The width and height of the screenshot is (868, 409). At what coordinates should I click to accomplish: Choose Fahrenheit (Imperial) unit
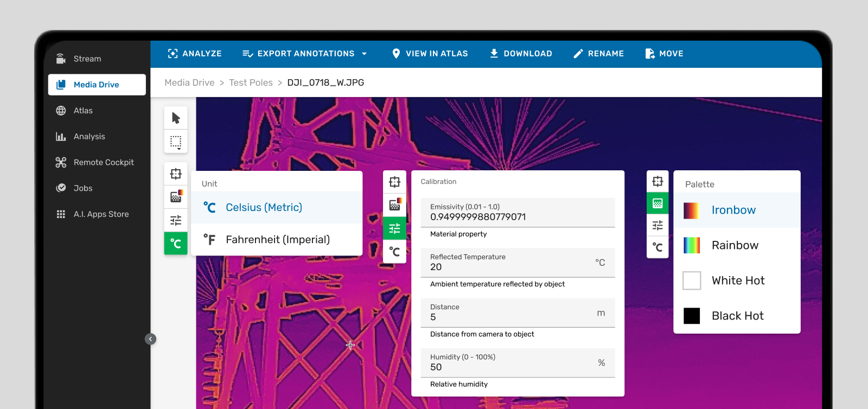(277, 240)
